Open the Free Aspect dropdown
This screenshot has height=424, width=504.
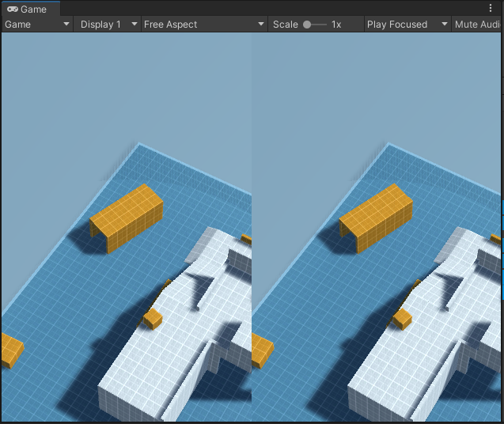click(204, 25)
